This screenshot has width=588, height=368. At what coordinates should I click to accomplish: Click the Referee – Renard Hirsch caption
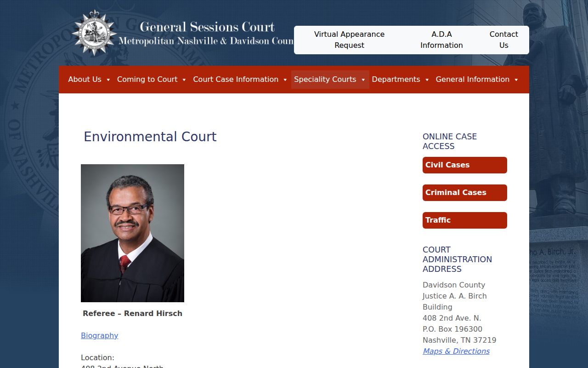pyautogui.click(x=132, y=313)
